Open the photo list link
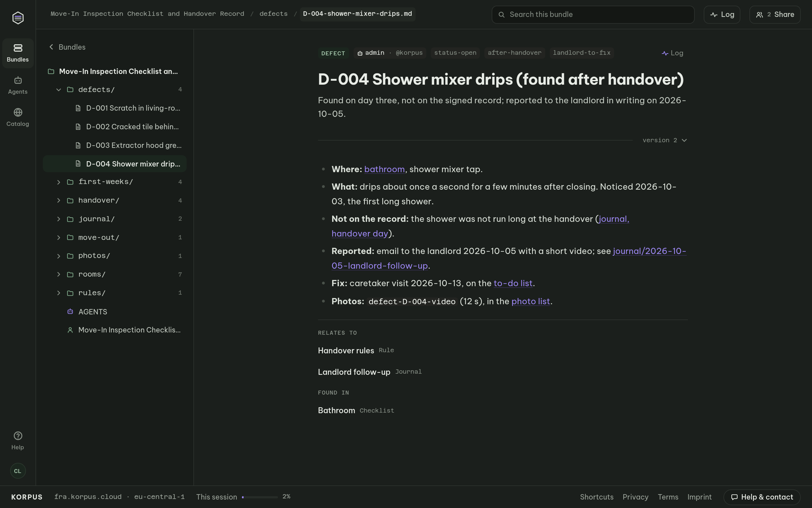This screenshot has height=508, width=812. click(531, 301)
